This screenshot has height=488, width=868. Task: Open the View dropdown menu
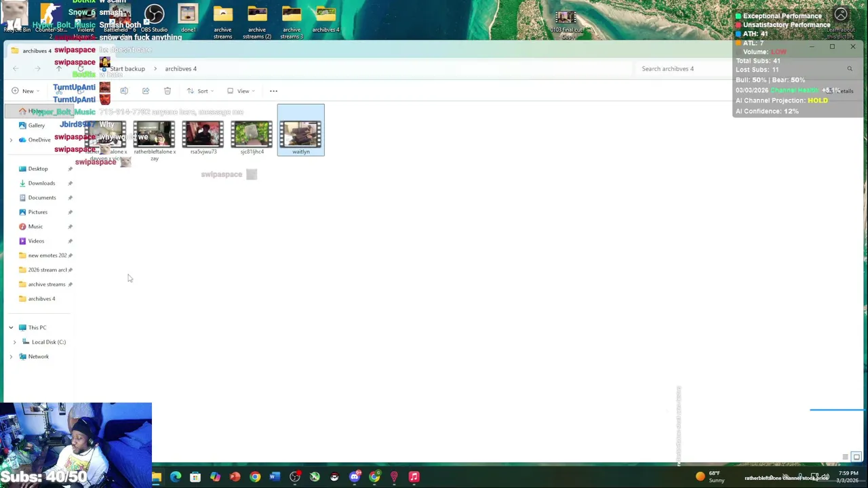click(x=241, y=91)
